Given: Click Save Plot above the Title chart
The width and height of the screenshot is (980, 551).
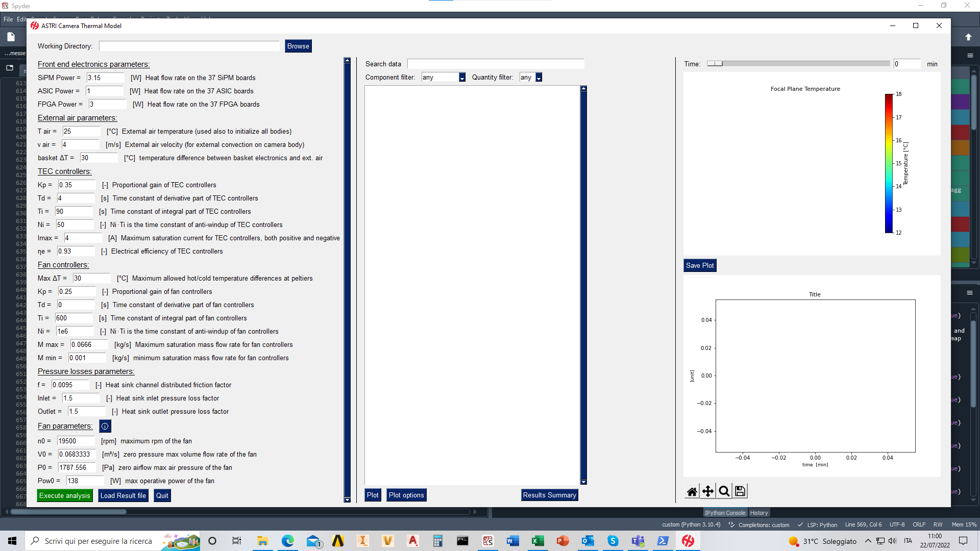Looking at the screenshot, I should [x=700, y=265].
